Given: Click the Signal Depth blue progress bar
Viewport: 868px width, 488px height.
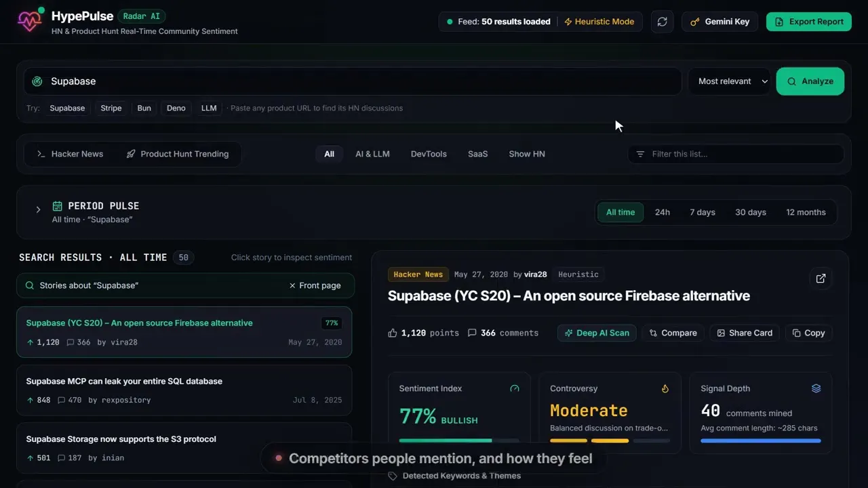Looking at the screenshot, I should click(761, 441).
